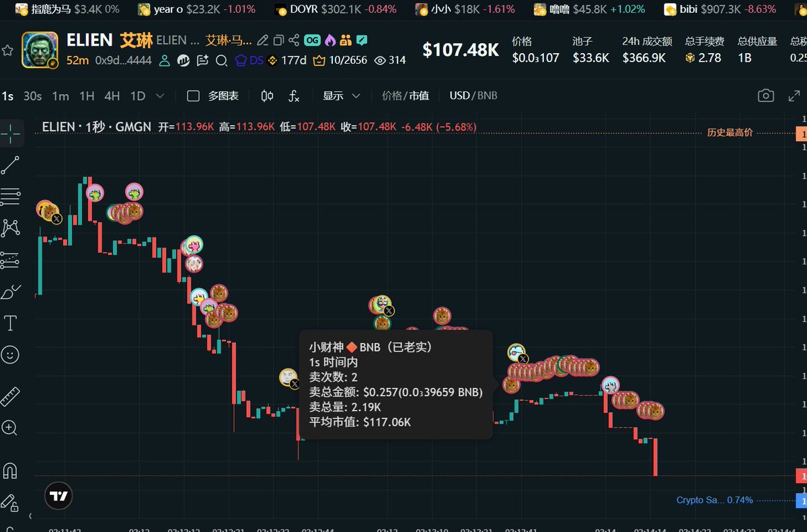Screen dimensions: 807x532
Task: Click the eye 314 watchers count
Action: click(x=390, y=61)
